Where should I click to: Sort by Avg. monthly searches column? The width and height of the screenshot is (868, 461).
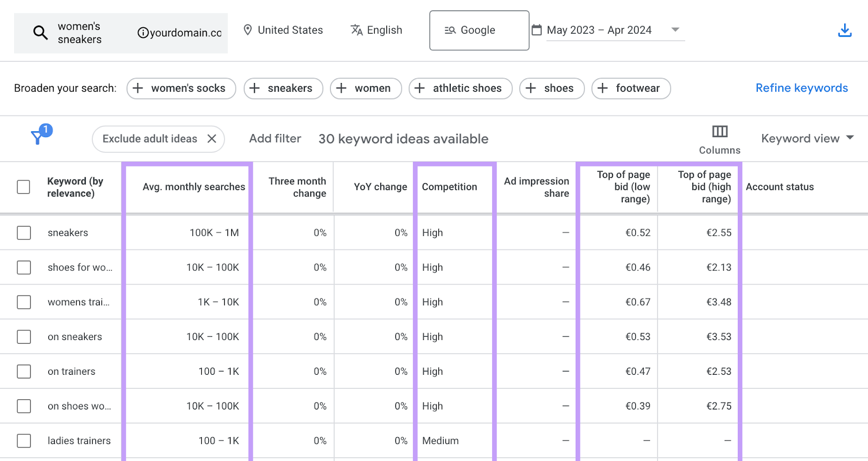193,187
